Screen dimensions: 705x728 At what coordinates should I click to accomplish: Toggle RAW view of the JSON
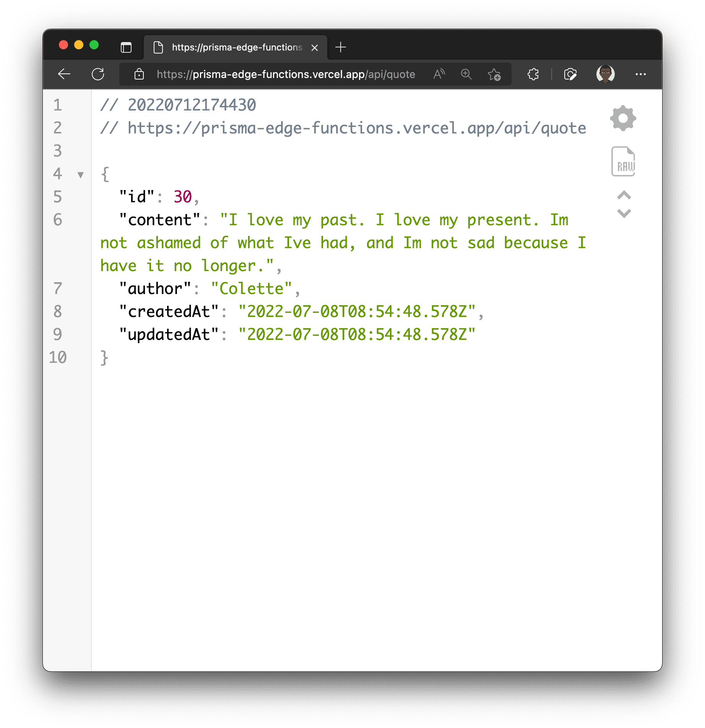[x=623, y=162]
